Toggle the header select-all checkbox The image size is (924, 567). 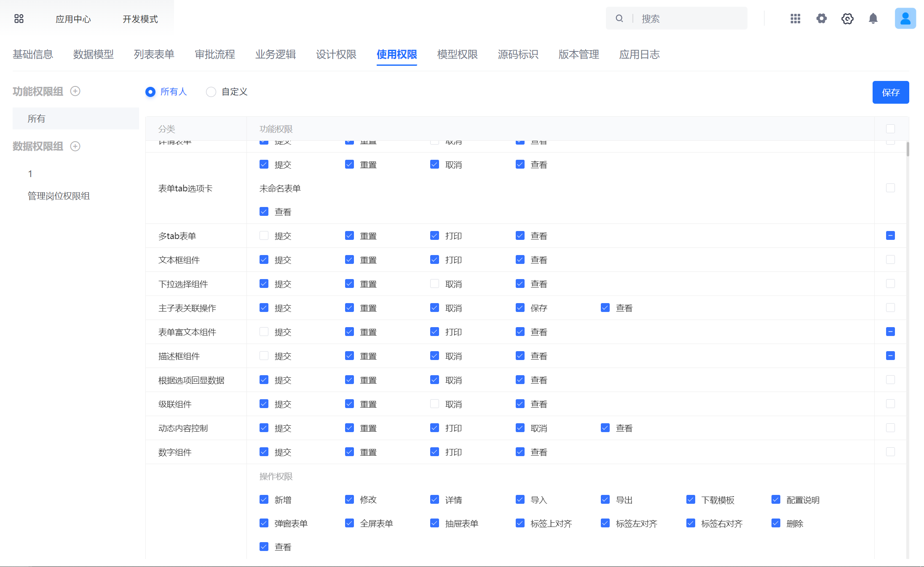click(x=891, y=129)
